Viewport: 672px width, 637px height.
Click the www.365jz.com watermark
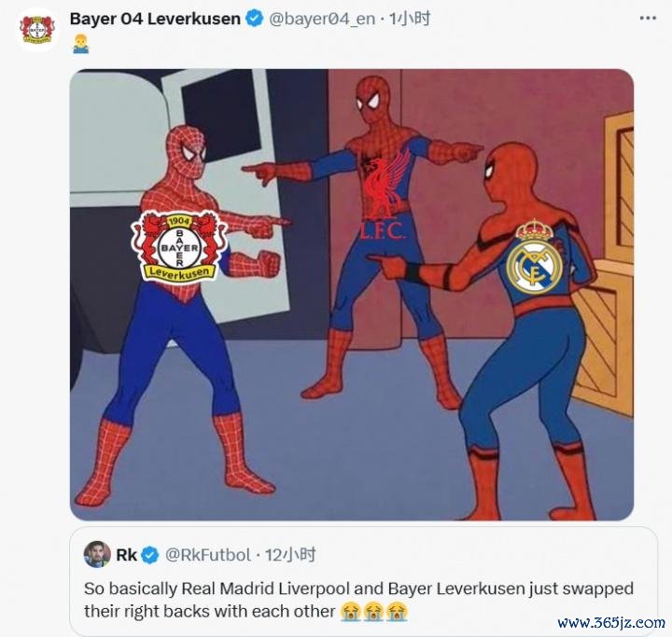click(x=611, y=622)
